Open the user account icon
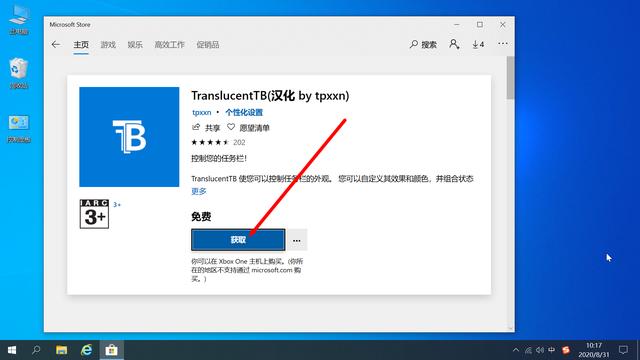The width and height of the screenshot is (640, 360). click(x=454, y=44)
